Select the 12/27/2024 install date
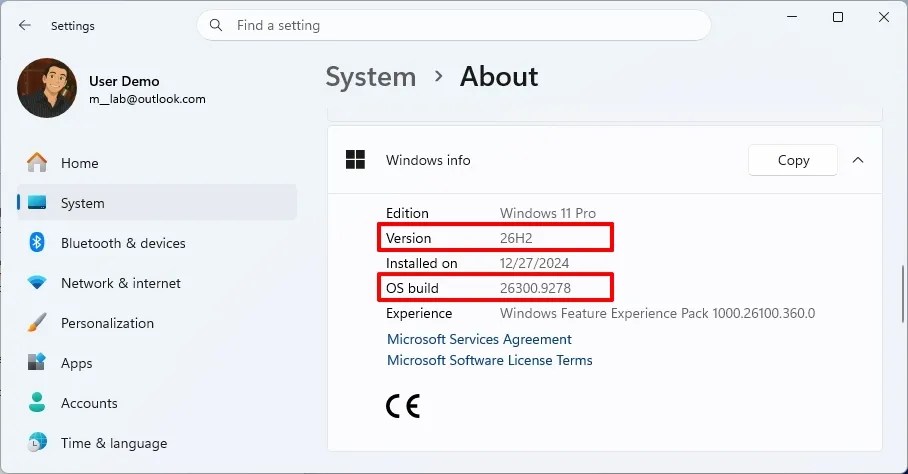 [534, 263]
